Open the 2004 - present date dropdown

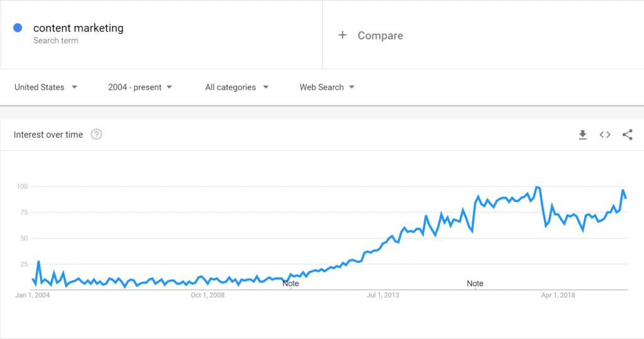140,87
